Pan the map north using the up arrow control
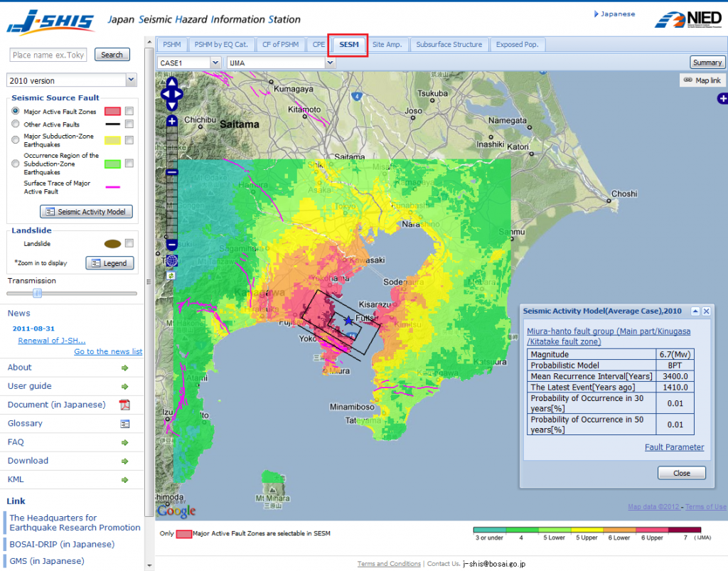 (x=171, y=83)
